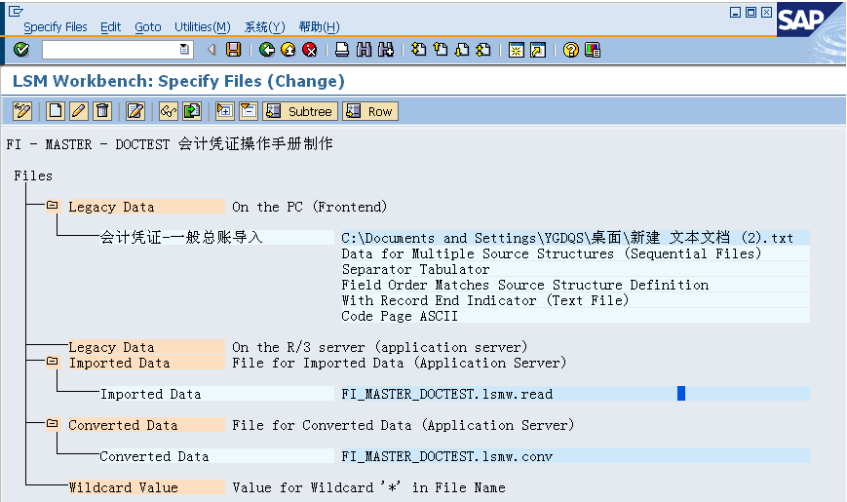This screenshot has width=847, height=502.
Task: Click the Files root label
Action: tap(33, 176)
